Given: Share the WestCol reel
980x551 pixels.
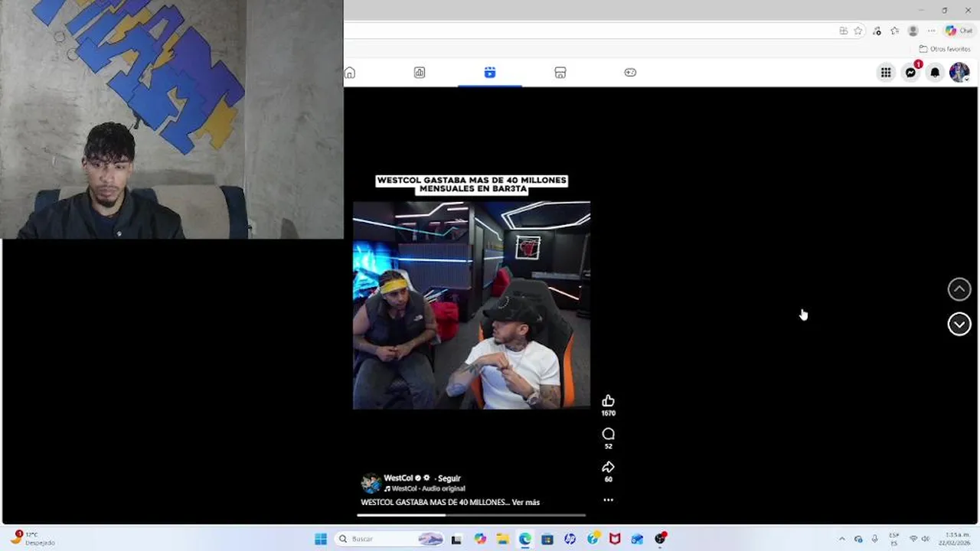Looking at the screenshot, I should tap(608, 467).
